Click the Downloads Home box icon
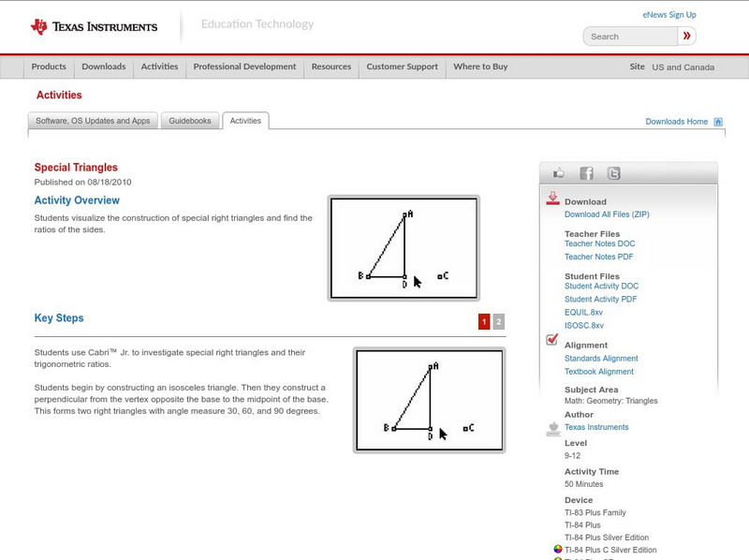Screen dimensions: 749x560 point(717,122)
